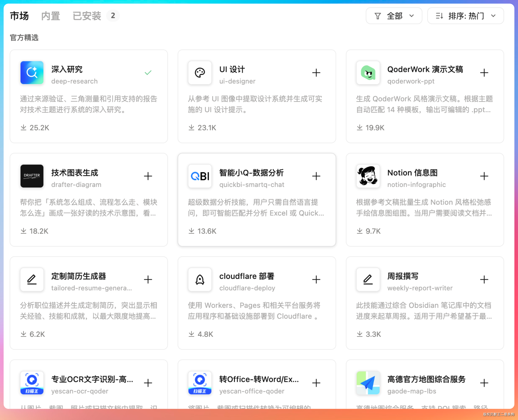Screen dimensions: 518x420
Task: Click the deep-research identifier text
Action: click(74, 81)
